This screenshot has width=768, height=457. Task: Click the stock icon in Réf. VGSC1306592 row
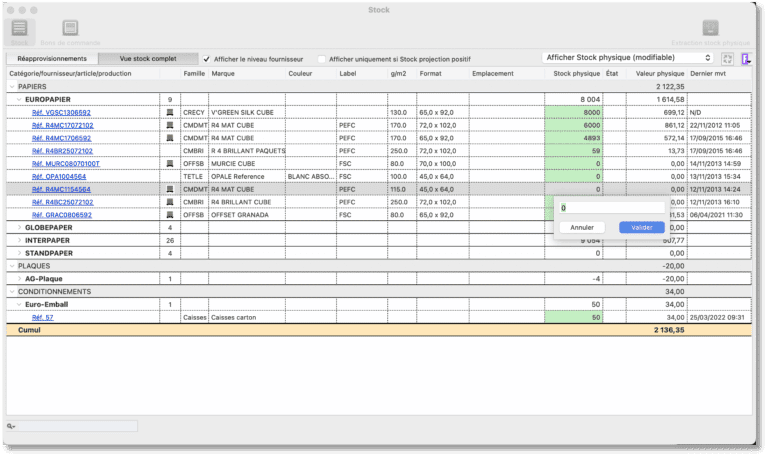pos(170,113)
